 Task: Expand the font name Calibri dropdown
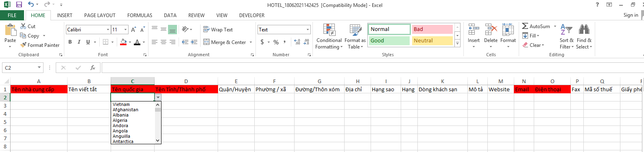pos(108,30)
